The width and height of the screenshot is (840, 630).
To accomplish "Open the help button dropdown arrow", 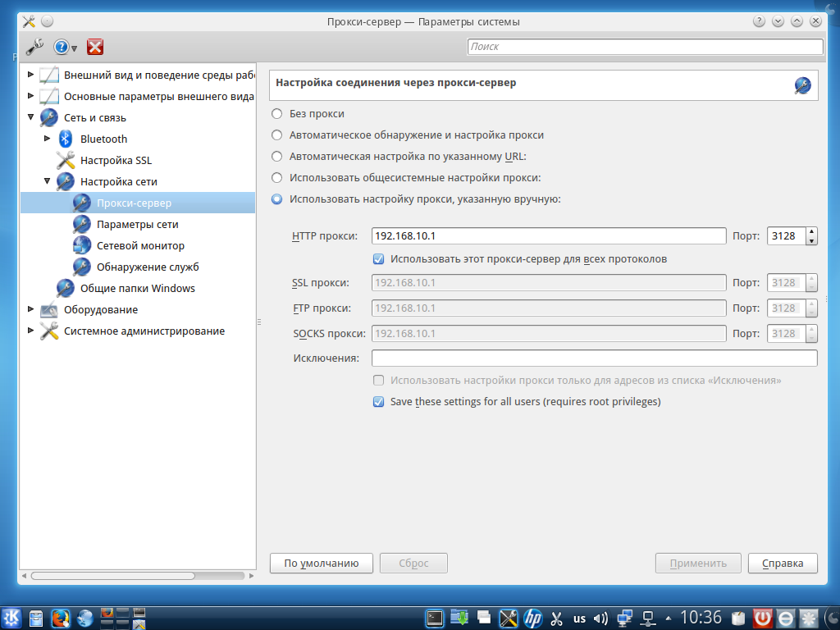I will [75, 48].
